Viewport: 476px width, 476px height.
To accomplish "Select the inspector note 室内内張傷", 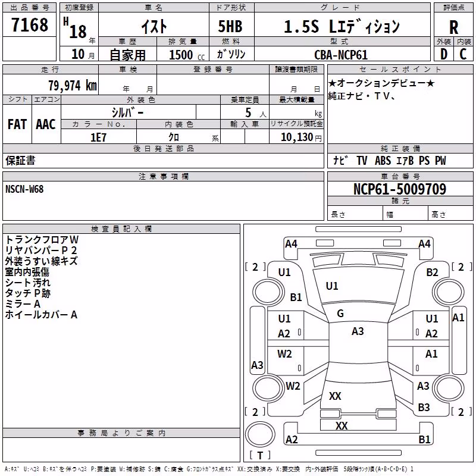I will [x=27, y=272].
